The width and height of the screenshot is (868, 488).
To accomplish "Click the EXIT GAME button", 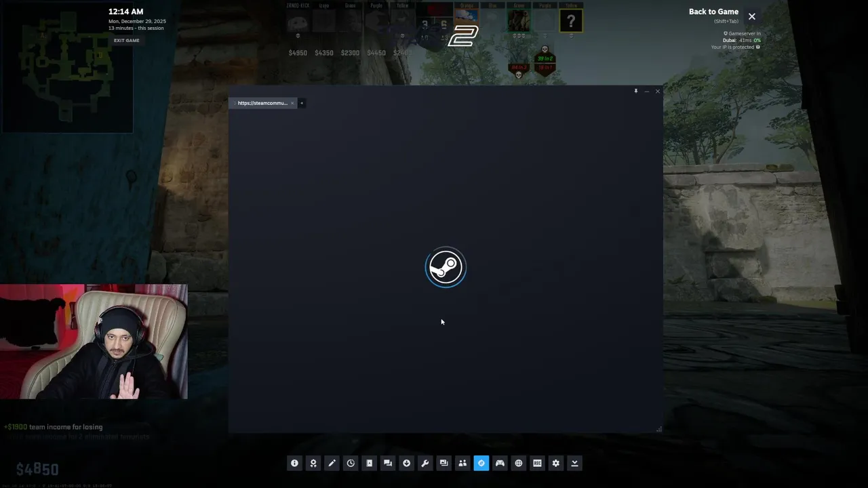I will (127, 40).
